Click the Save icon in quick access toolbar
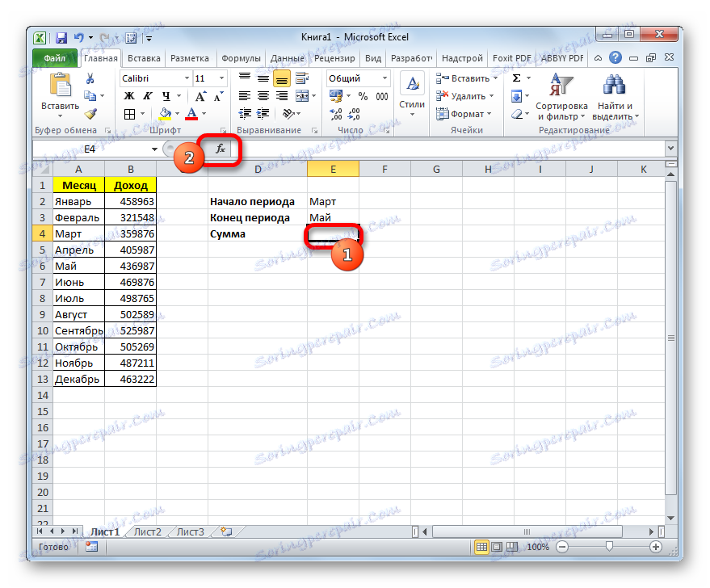The height and width of the screenshot is (588, 710). (x=61, y=38)
